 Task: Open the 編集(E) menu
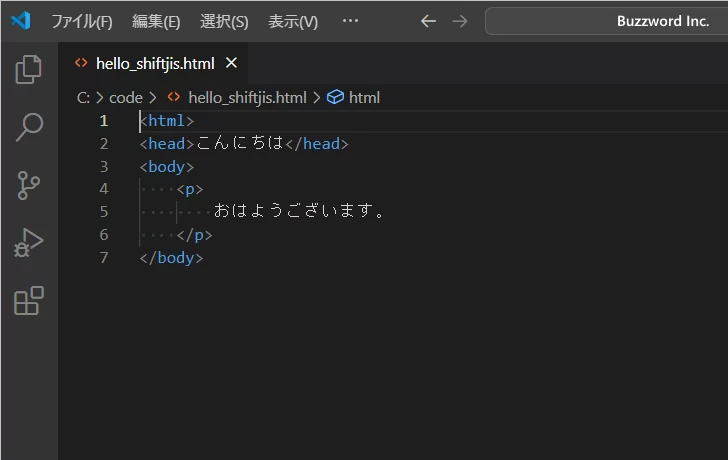point(156,21)
